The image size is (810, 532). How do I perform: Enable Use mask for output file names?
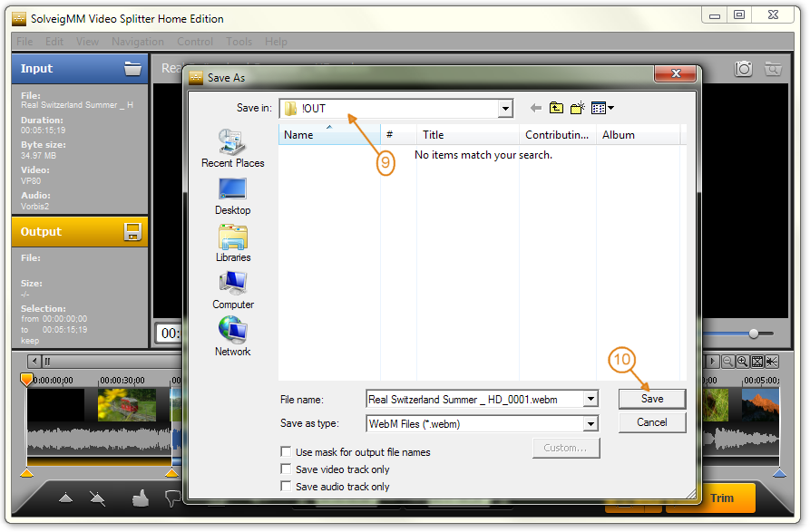(x=286, y=452)
